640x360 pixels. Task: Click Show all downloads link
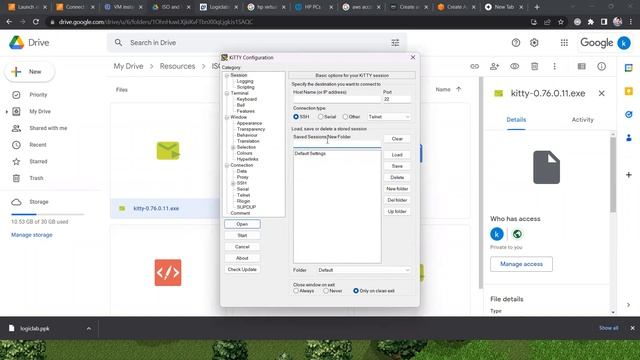[x=609, y=328]
